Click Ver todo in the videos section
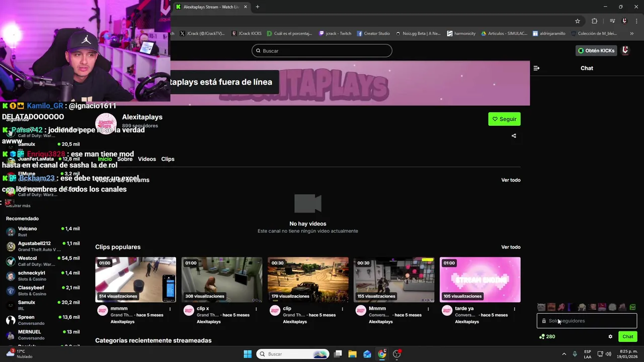This screenshot has height=362, width=644. pos(511,180)
